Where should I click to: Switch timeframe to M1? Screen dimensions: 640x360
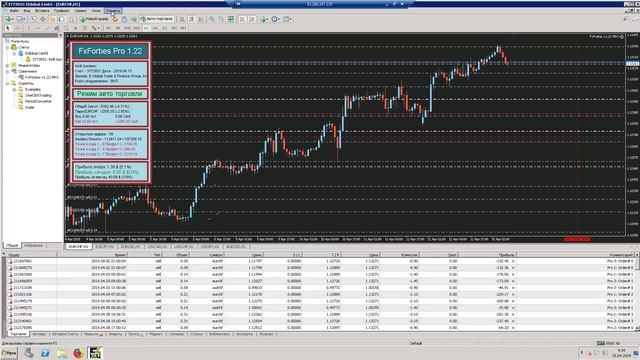coord(108,28)
